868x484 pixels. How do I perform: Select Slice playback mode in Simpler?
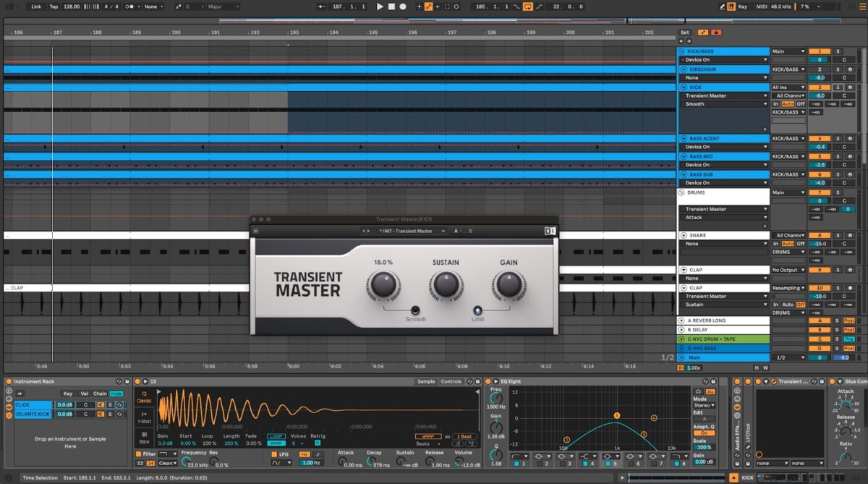click(x=145, y=436)
